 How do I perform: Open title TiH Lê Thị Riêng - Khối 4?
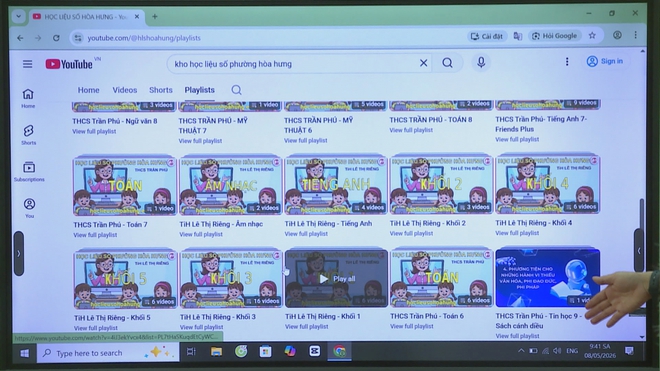pos(533,223)
